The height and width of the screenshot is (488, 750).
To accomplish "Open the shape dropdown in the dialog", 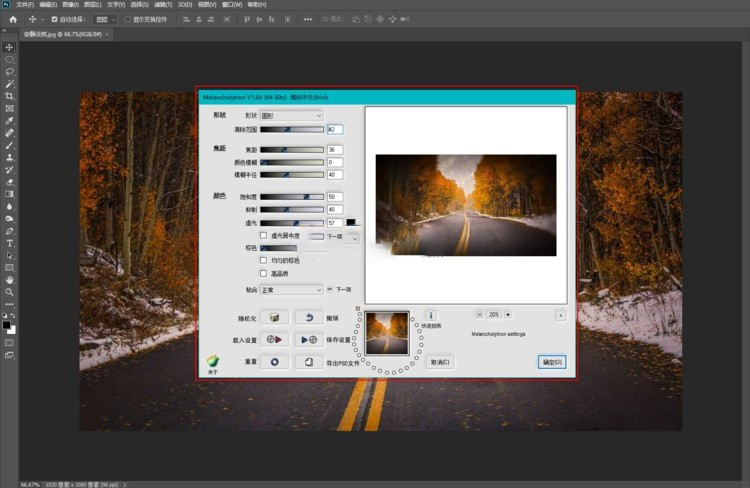I will point(291,116).
